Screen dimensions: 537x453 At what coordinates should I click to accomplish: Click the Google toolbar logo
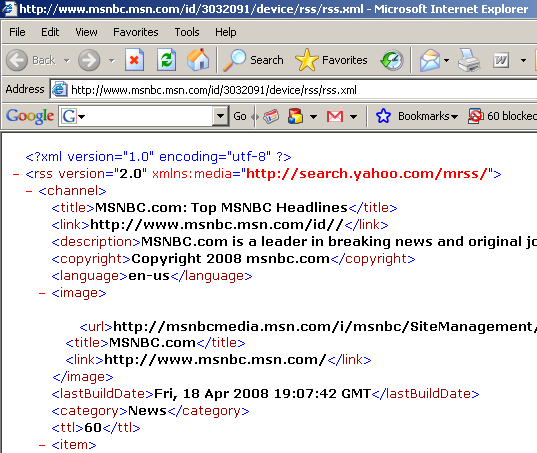point(30,116)
